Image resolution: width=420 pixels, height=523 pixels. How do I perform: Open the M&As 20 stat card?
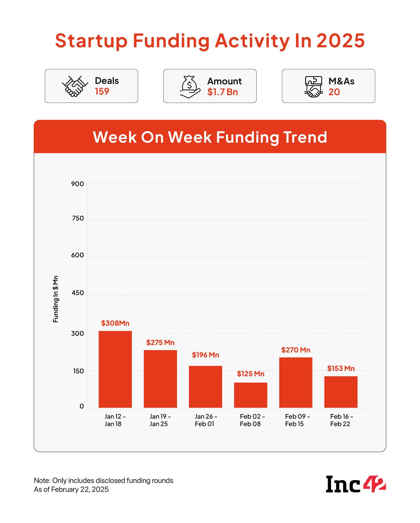pos(328,86)
